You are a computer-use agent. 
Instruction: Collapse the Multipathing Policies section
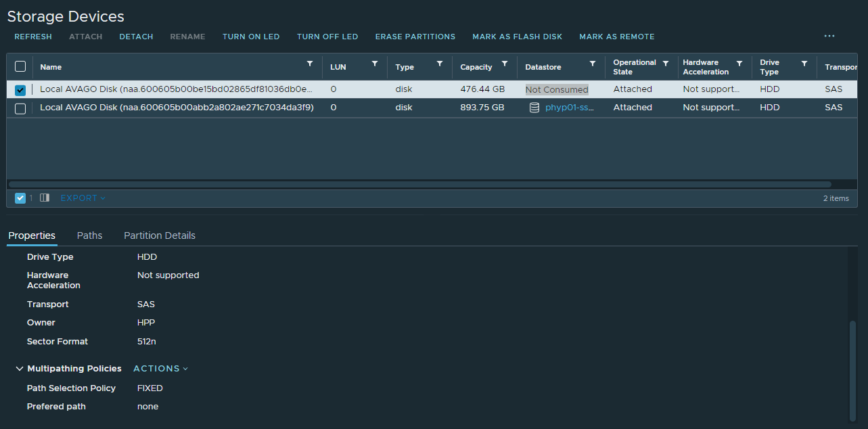click(19, 369)
